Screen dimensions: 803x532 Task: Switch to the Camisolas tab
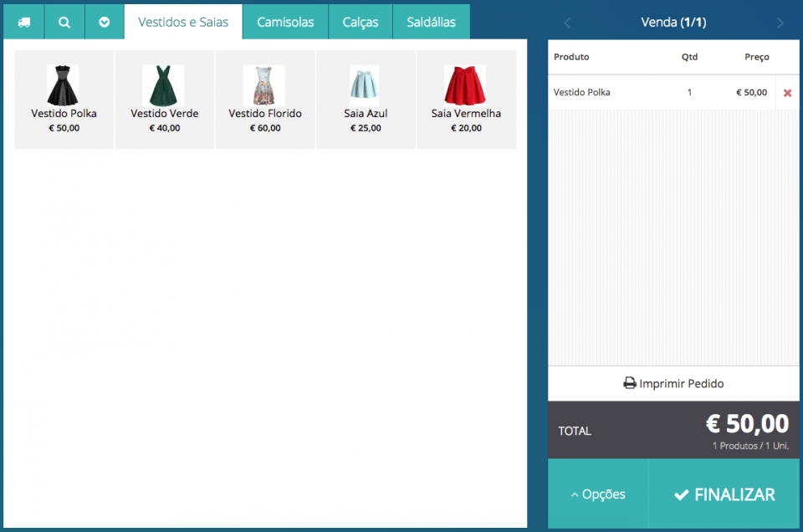[285, 23]
